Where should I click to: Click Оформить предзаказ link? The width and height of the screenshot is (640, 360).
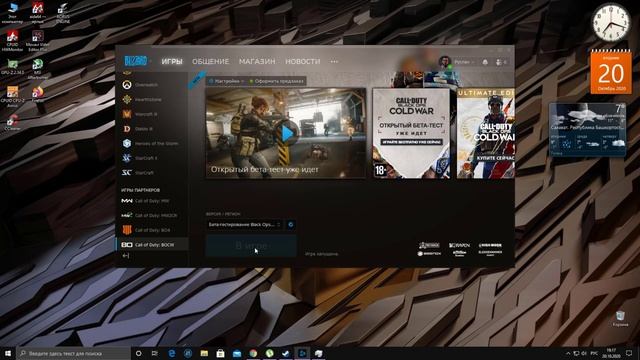277,81
